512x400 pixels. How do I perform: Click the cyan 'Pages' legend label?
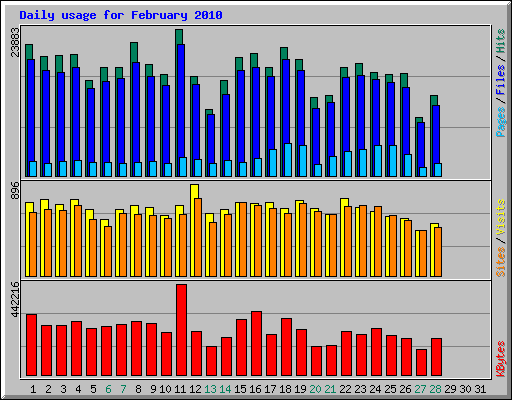[501, 122]
